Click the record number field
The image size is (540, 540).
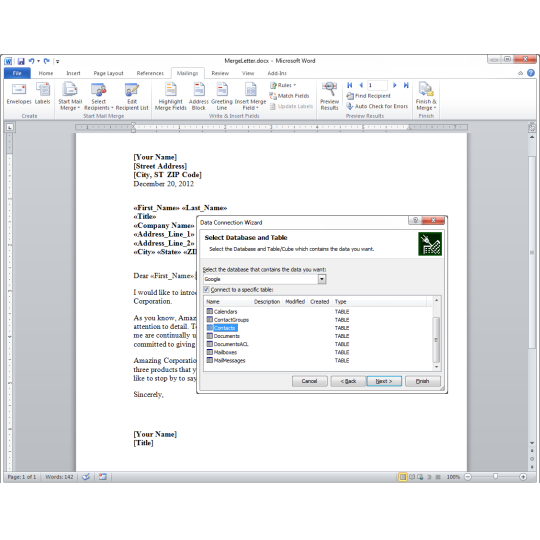[x=377, y=85]
